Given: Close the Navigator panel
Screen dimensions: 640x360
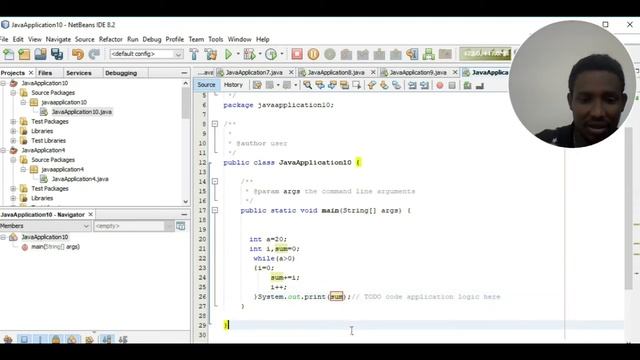Looking at the screenshot, I should (91, 214).
